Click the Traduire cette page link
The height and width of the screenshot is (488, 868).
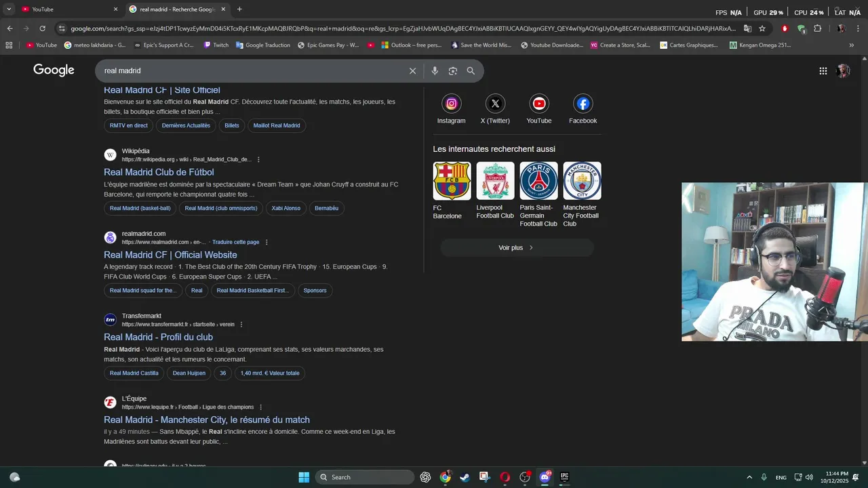tap(235, 242)
